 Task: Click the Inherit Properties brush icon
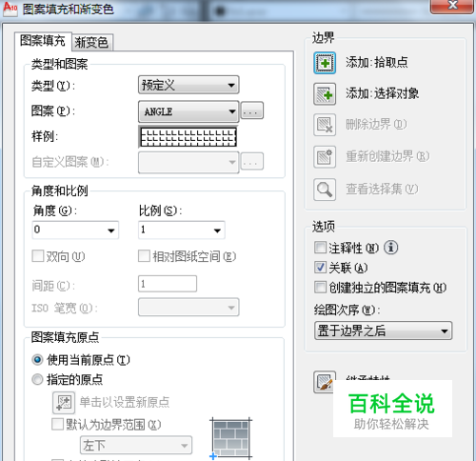(325, 382)
